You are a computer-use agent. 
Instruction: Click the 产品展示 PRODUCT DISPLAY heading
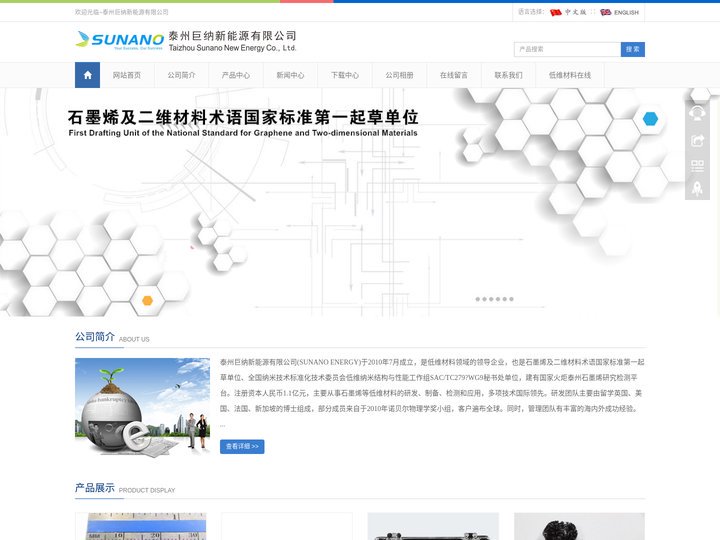125,488
